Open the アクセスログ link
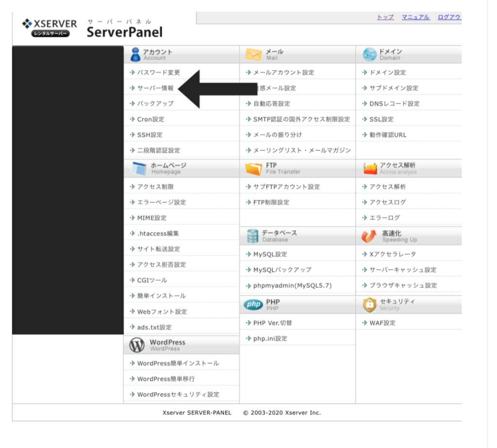The image size is (497, 448). tap(388, 202)
